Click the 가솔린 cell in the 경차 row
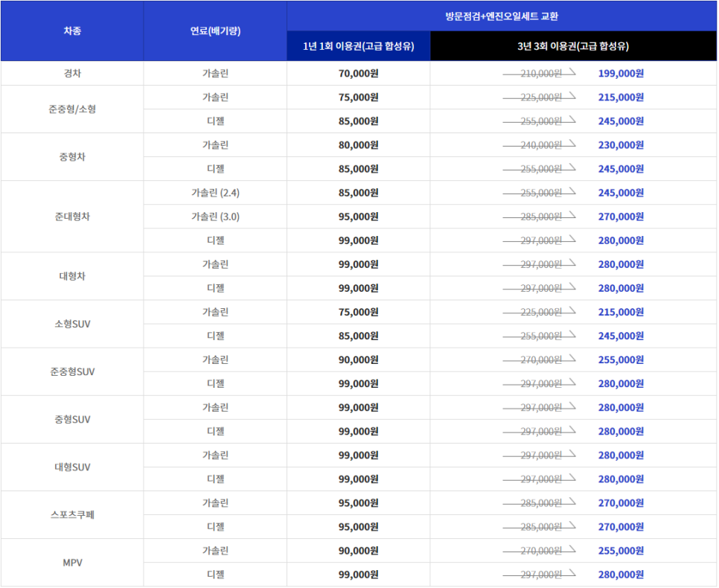 [215, 74]
